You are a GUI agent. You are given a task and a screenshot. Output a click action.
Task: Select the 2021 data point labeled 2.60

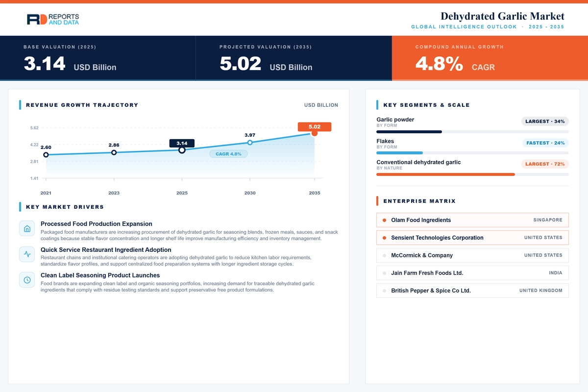46,155
